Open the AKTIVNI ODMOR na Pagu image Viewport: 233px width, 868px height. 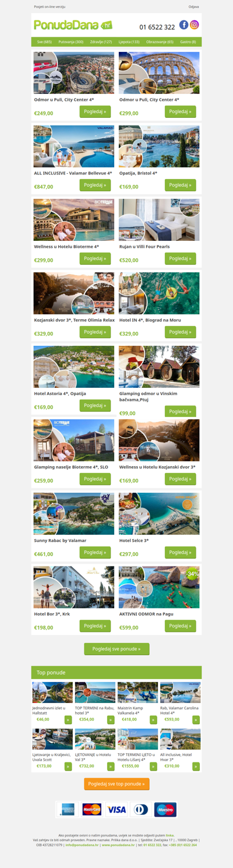[x=159, y=587]
